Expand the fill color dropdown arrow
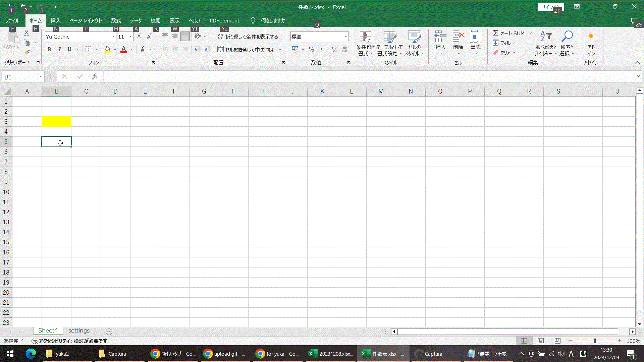The width and height of the screenshot is (644, 362). pyautogui.click(x=115, y=50)
